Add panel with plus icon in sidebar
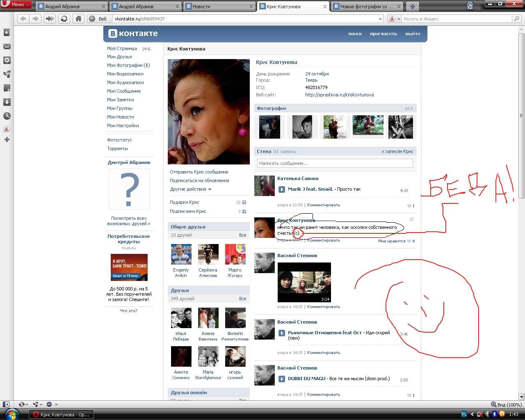The width and height of the screenshot is (525, 420). 7,139
